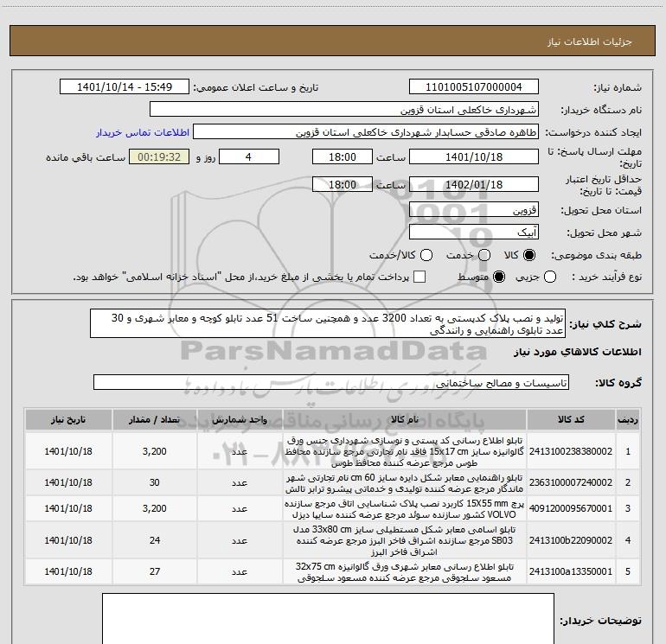
Task: Open the اطلاعات تماس خریدار link
Action: pyautogui.click(x=143, y=132)
